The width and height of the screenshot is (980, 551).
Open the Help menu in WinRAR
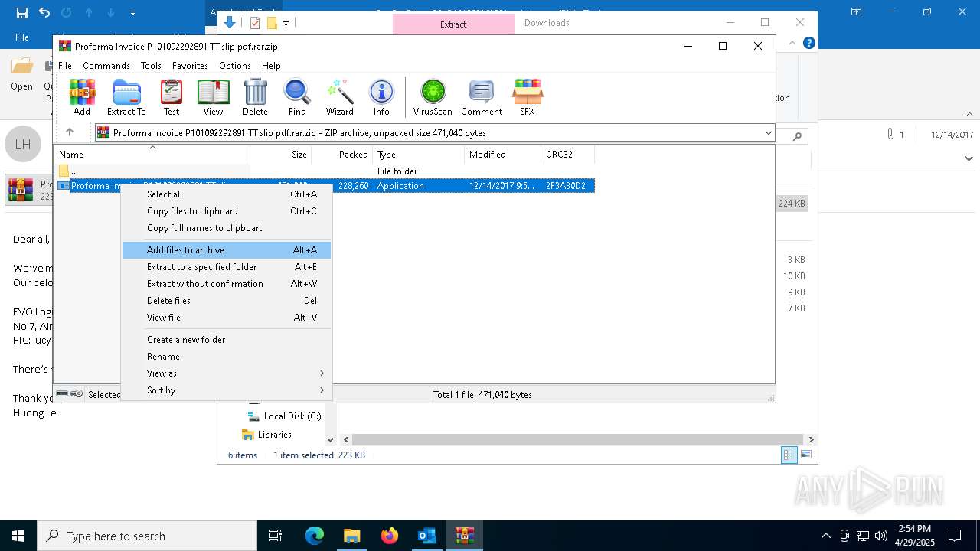coord(271,66)
